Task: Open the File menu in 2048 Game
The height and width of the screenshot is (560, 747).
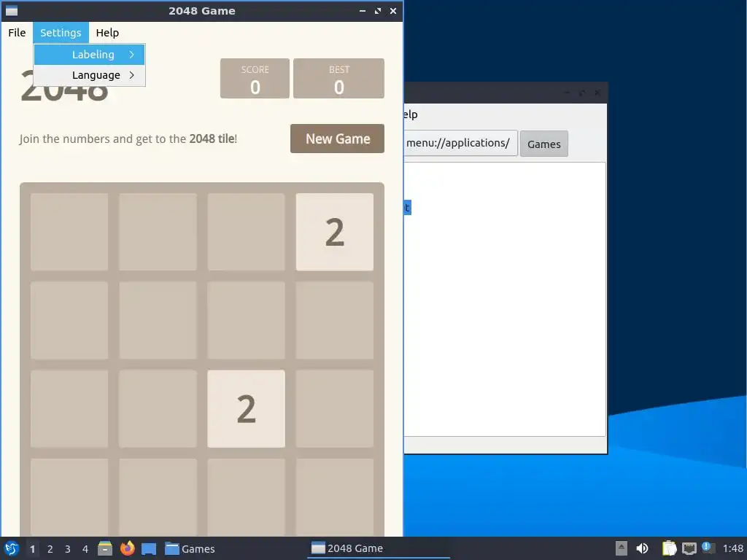Action: (x=17, y=33)
